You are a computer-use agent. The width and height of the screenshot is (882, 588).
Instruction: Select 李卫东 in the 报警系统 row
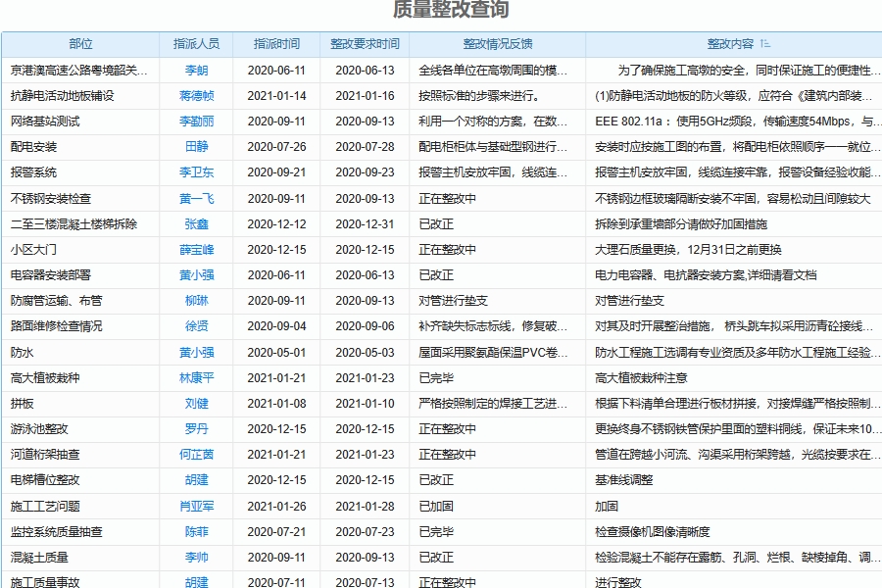[x=195, y=171]
